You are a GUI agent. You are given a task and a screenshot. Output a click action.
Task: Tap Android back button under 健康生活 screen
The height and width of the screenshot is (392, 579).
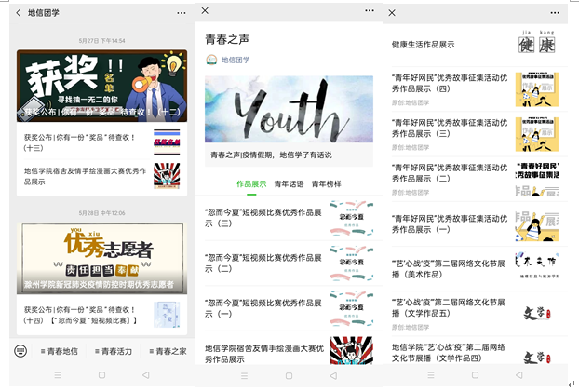(519, 375)
